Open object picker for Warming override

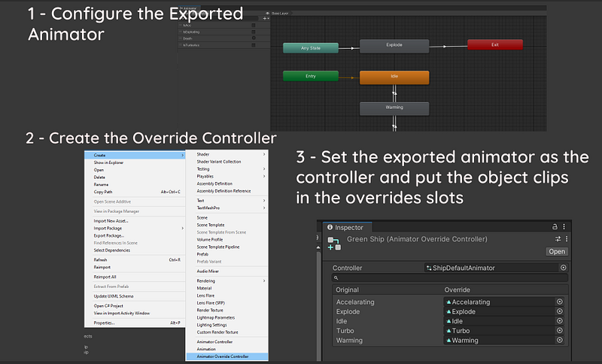click(x=560, y=340)
